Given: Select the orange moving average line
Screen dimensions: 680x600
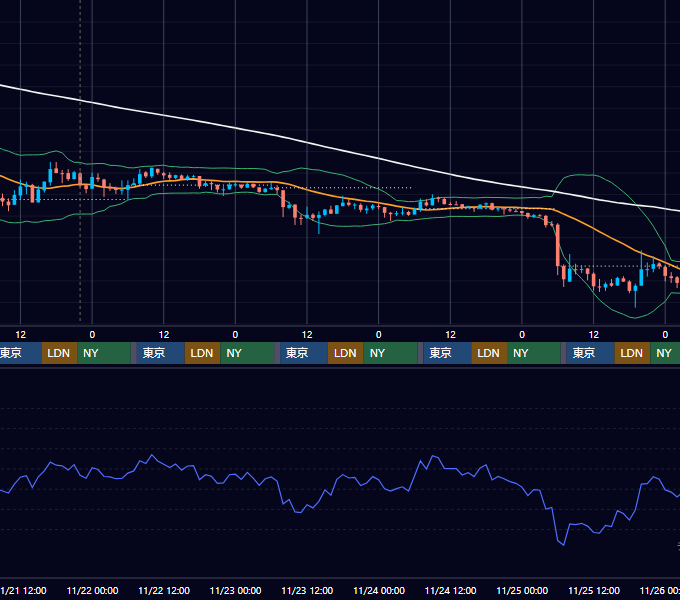Looking at the screenshot, I should (338, 196).
